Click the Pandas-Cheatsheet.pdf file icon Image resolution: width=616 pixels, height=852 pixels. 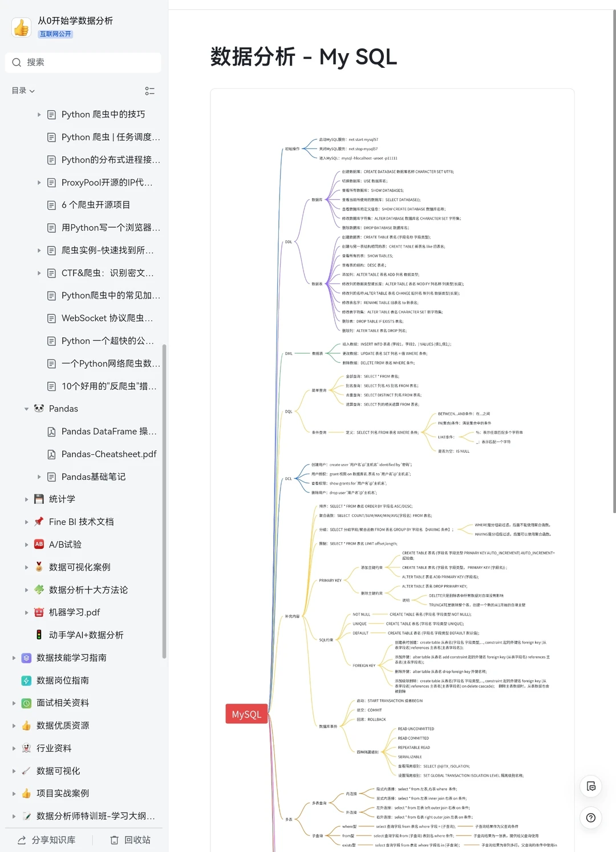(51, 454)
